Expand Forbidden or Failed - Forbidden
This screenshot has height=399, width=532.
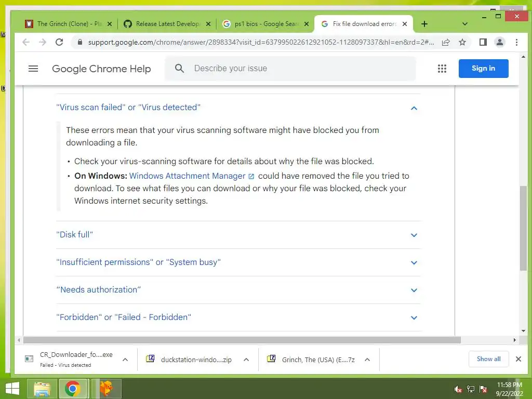click(x=238, y=317)
